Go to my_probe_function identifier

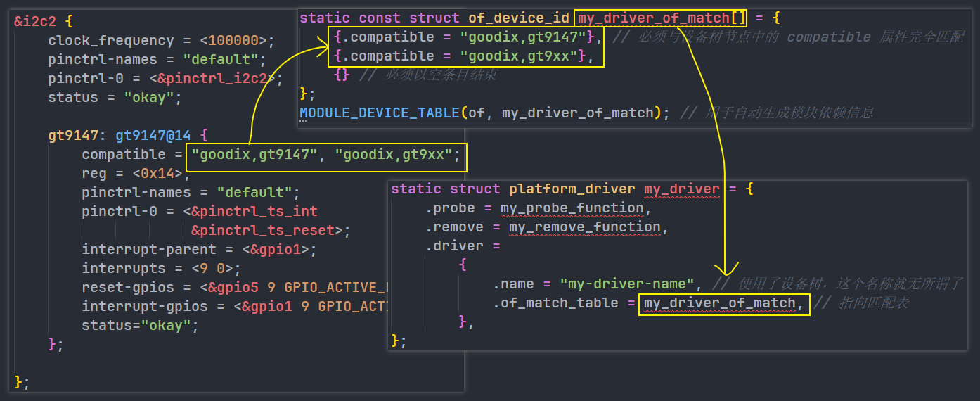(x=572, y=208)
